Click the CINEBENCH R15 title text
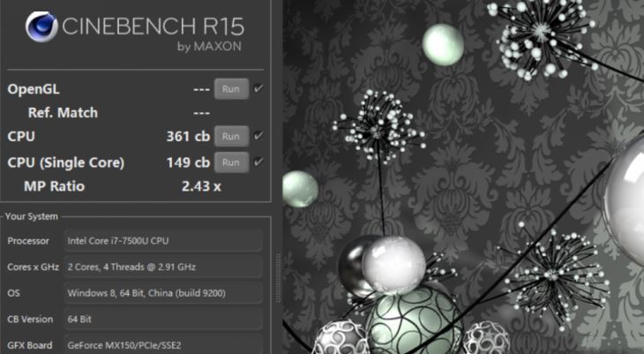 click(x=153, y=26)
